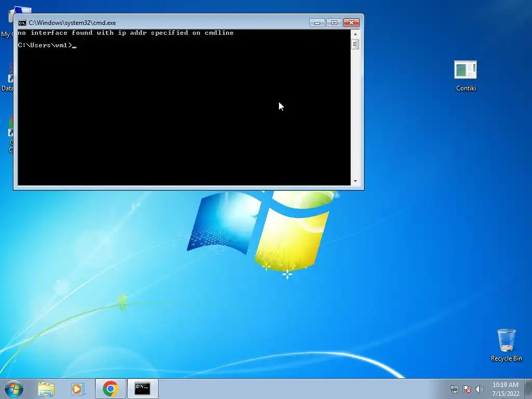Click the Recycle Bin label text
This screenshot has height=399, width=532.
click(x=506, y=358)
